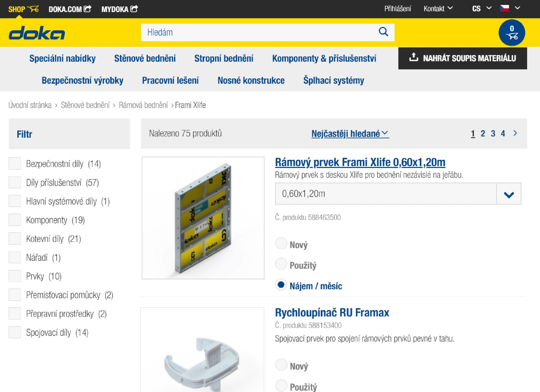Image resolution: width=540 pixels, height=392 pixels.
Task: Open Komponenty & příslušenství menu
Action: 324,58
